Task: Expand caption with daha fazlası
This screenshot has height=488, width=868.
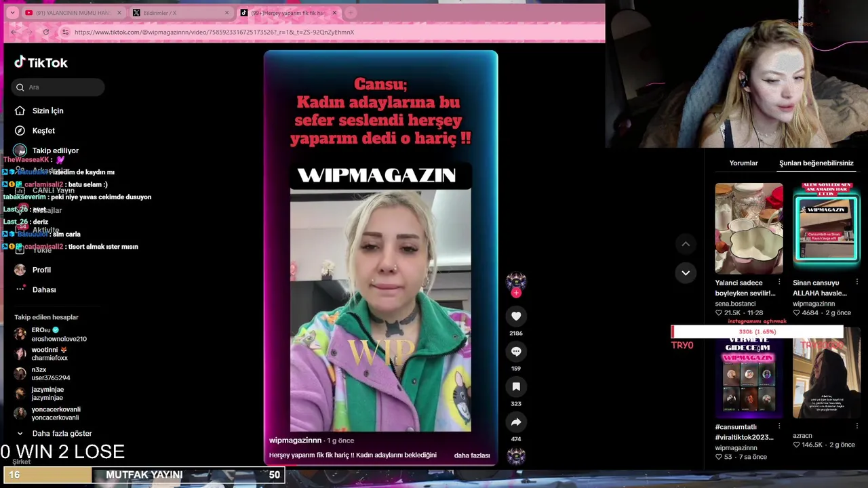Action: (x=472, y=455)
